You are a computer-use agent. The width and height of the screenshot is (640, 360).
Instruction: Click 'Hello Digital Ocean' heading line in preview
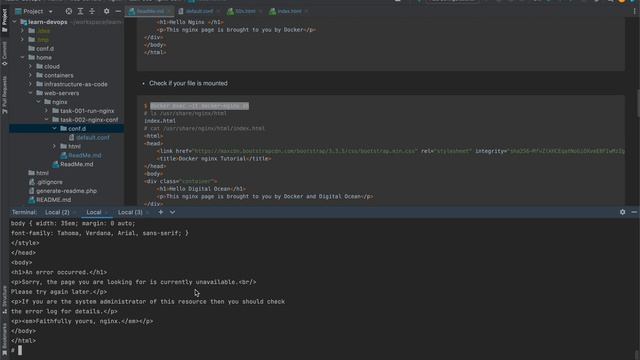click(201, 189)
